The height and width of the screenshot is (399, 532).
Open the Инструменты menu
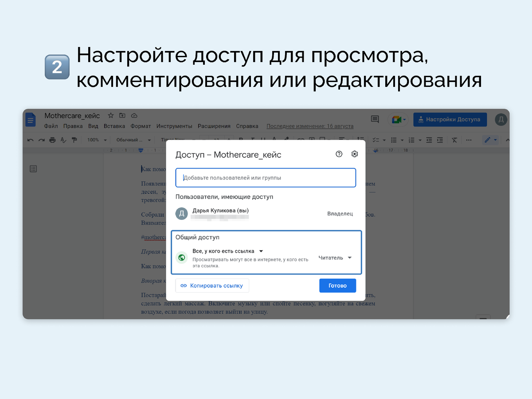(174, 126)
